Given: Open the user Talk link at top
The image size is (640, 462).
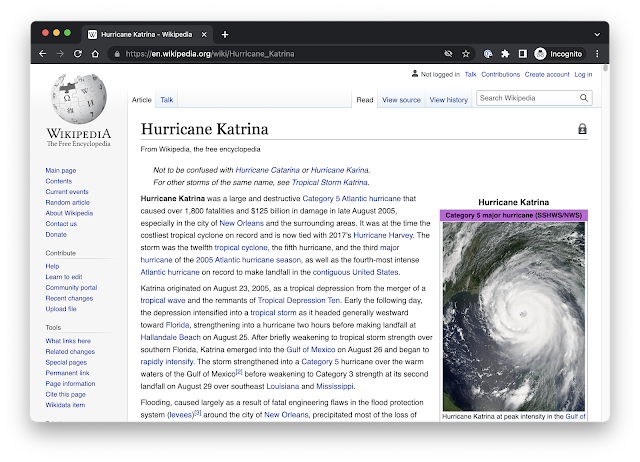Looking at the screenshot, I should [470, 74].
